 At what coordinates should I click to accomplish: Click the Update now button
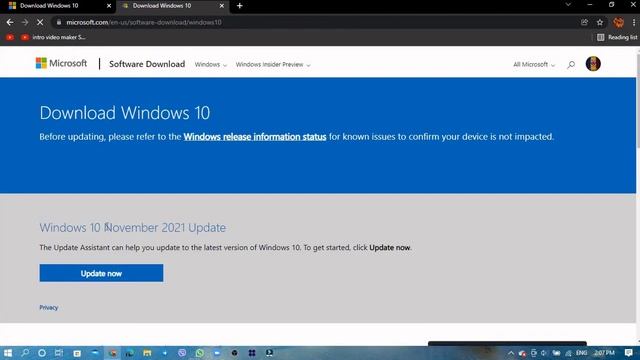click(101, 273)
